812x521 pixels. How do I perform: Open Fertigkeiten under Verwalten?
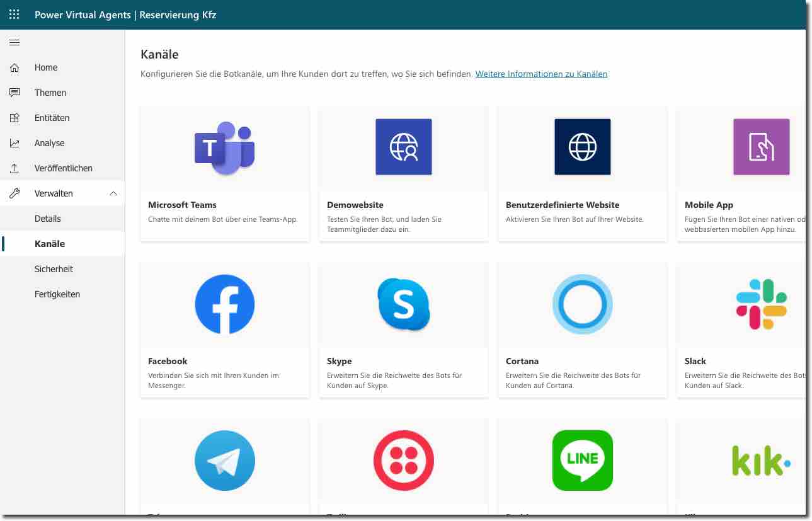57,294
